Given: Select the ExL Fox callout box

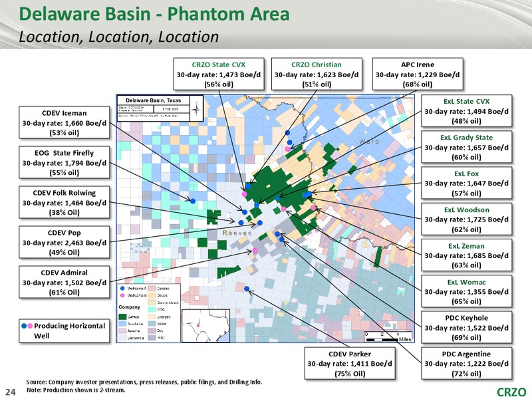Looking at the screenshot, I should [x=467, y=184].
